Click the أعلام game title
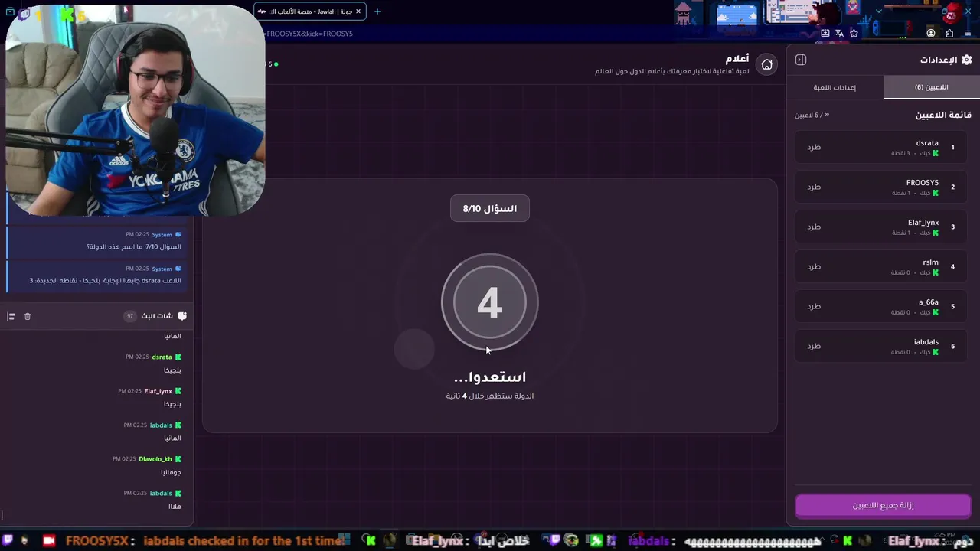 pos(737,59)
